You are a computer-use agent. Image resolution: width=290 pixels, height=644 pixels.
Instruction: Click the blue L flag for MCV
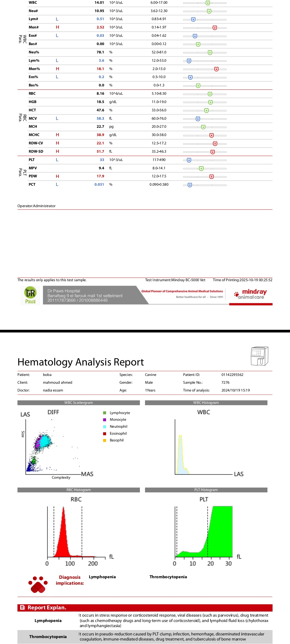coord(57,118)
